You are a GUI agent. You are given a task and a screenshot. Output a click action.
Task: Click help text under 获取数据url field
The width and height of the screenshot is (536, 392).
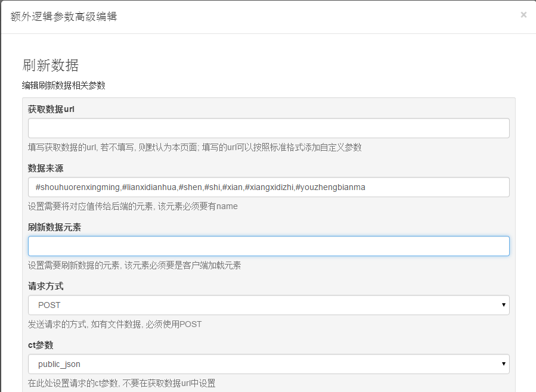194,148
